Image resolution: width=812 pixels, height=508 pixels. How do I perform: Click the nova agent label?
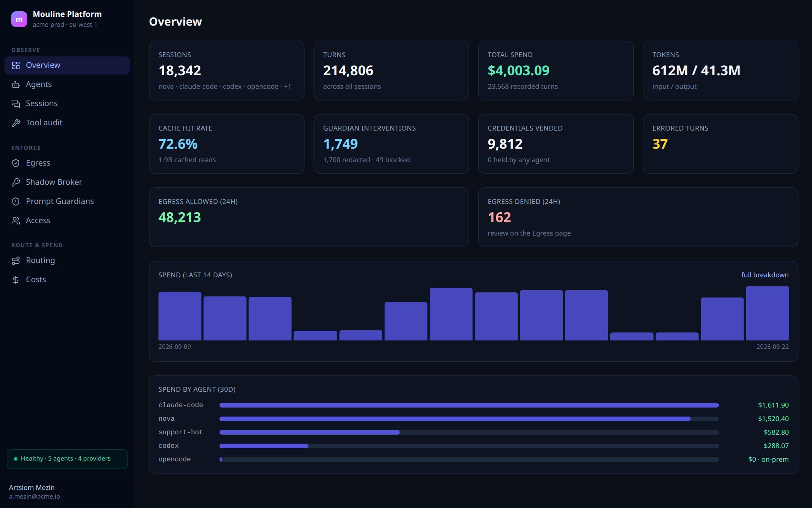point(167,419)
